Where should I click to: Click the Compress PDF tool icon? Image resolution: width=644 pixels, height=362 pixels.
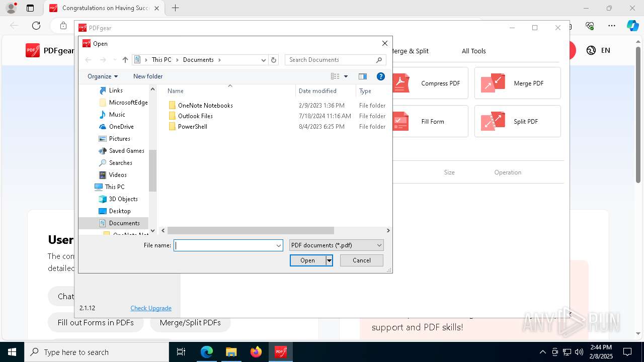(x=401, y=83)
